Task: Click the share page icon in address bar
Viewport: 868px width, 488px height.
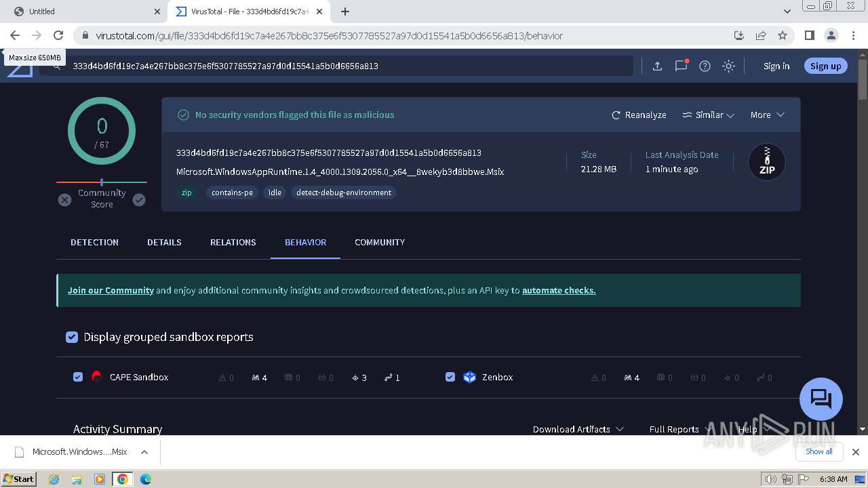Action: [761, 35]
